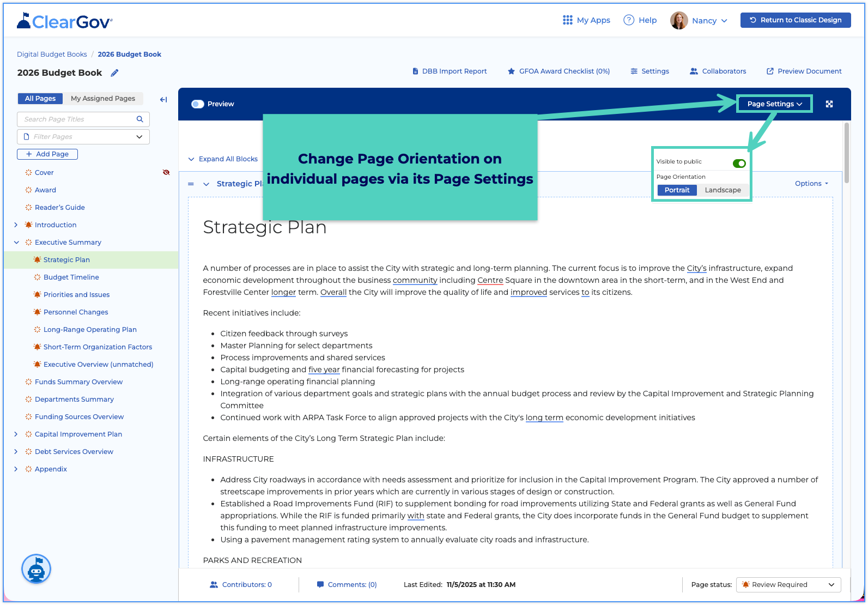
Task: Click the Search Page Titles field
Action: (83, 119)
